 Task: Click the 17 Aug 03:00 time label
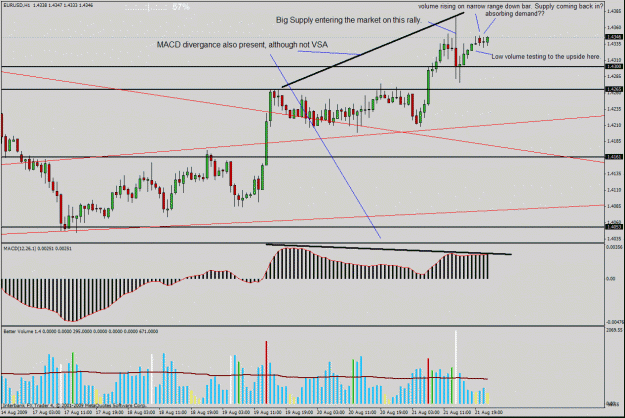coord(46,412)
